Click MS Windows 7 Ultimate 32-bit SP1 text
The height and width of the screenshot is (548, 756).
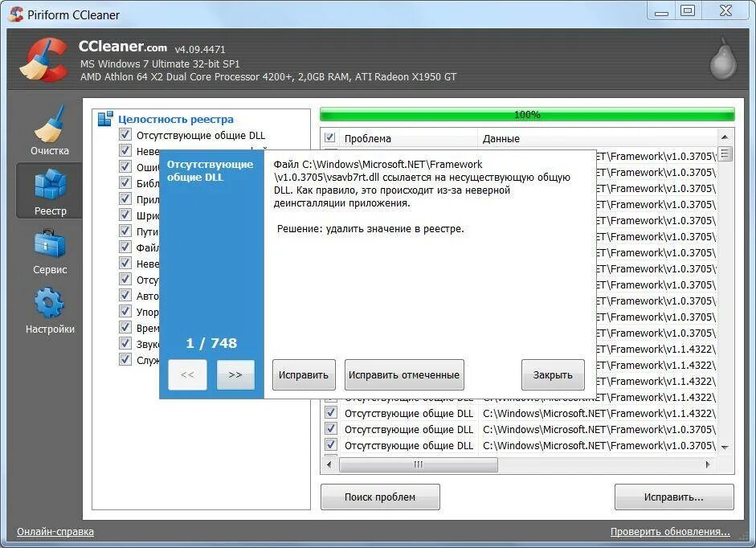point(160,63)
